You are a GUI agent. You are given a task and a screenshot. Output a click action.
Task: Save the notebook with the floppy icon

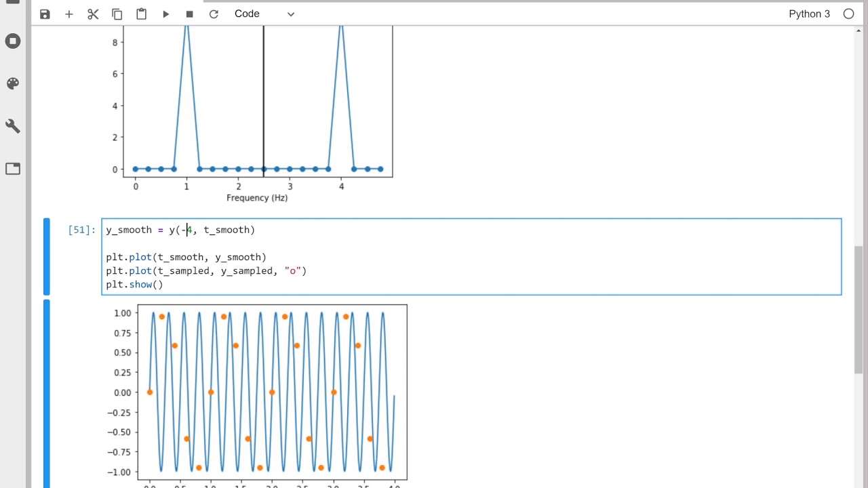(x=45, y=14)
